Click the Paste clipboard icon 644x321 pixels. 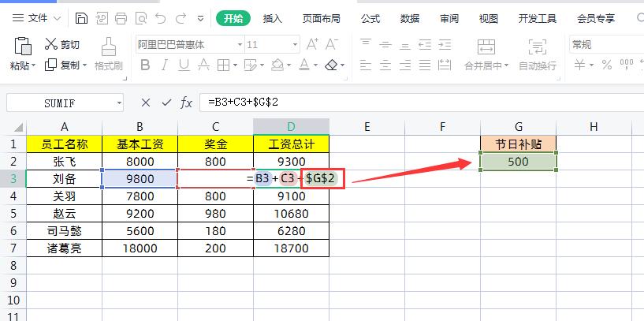(23, 46)
